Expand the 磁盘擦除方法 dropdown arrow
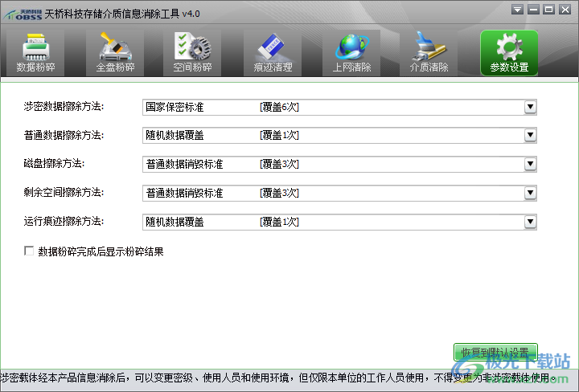The image size is (579, 392). tap(530, 164)
